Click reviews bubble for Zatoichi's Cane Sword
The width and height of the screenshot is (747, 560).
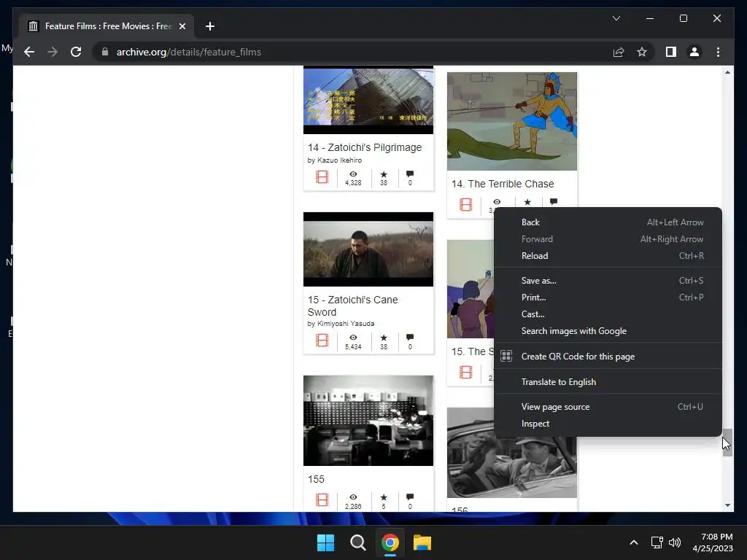tap(410, 338)
